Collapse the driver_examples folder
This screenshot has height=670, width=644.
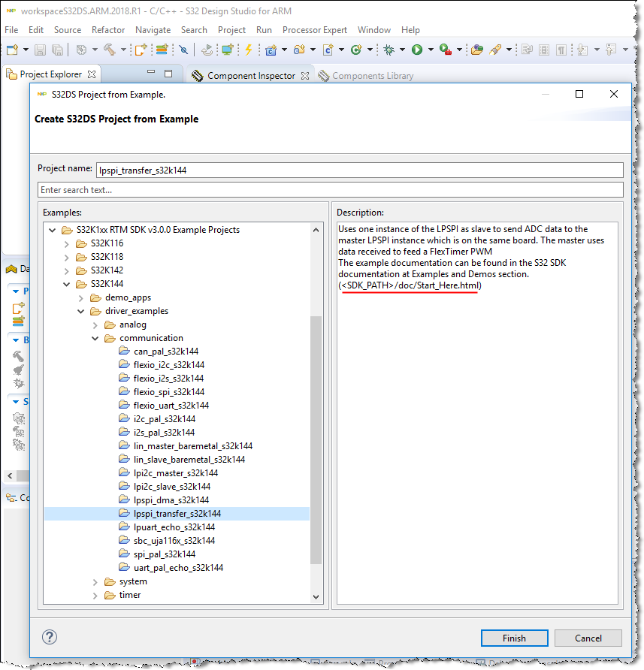coord(81,312)
